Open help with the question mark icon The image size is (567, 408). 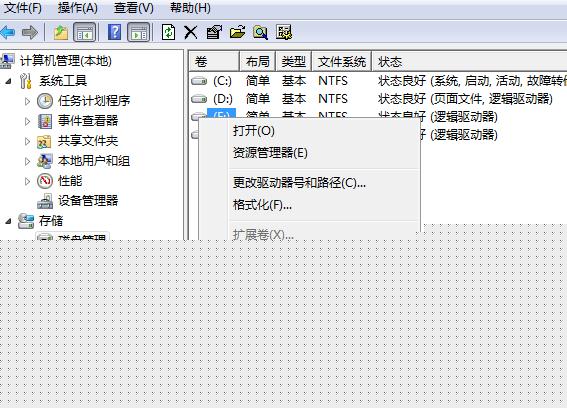tap(115, 32)
